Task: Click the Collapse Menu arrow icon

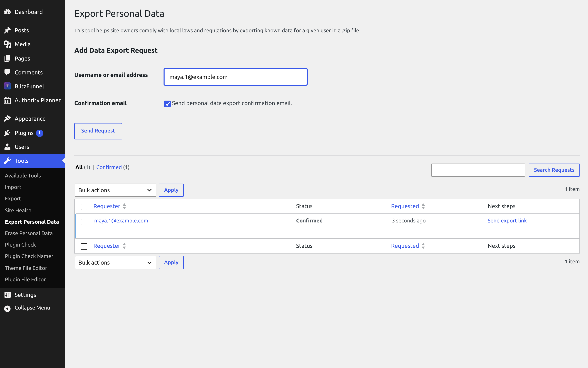Action: (x=7, y=308)
